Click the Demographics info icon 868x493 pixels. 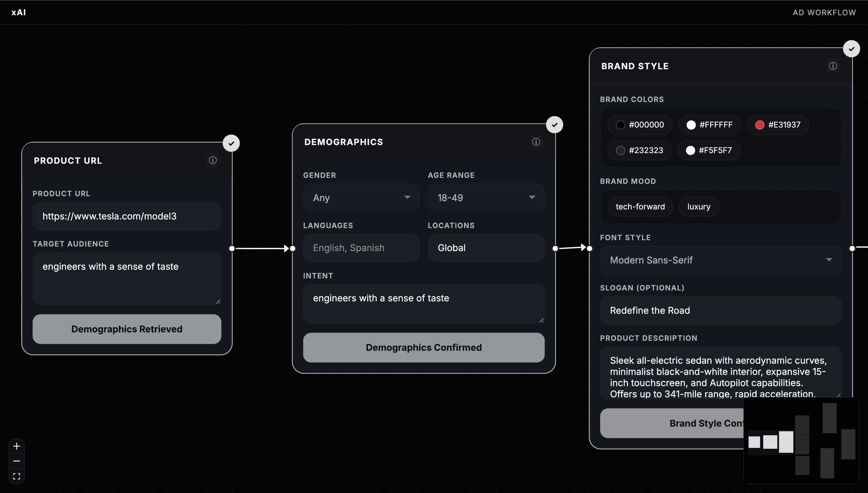click(x=536, y=142)
